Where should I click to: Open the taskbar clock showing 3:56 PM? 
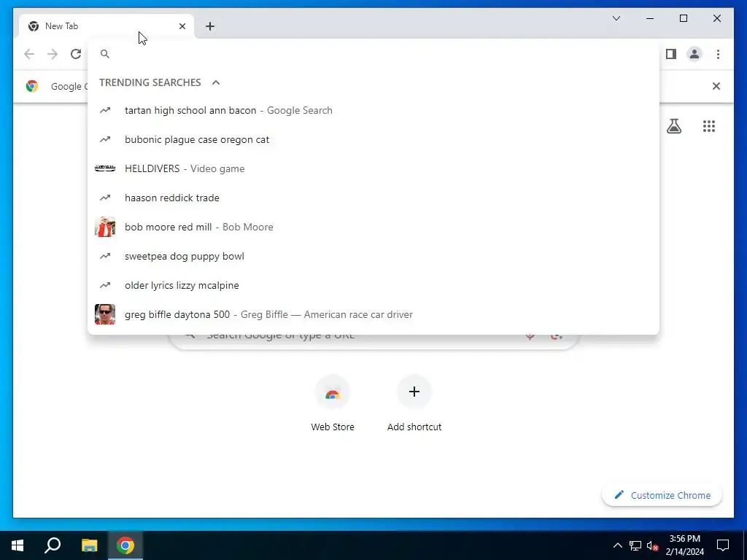[x=684, y=545]
